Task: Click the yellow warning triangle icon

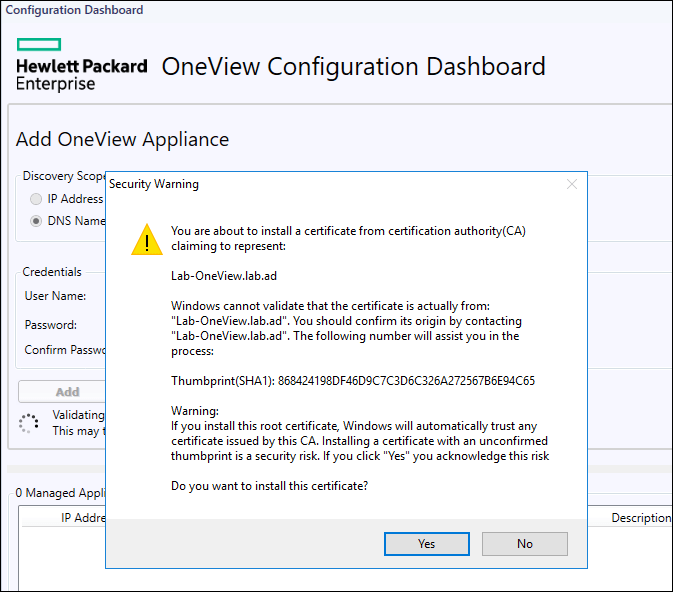Action: click(147, 240)
